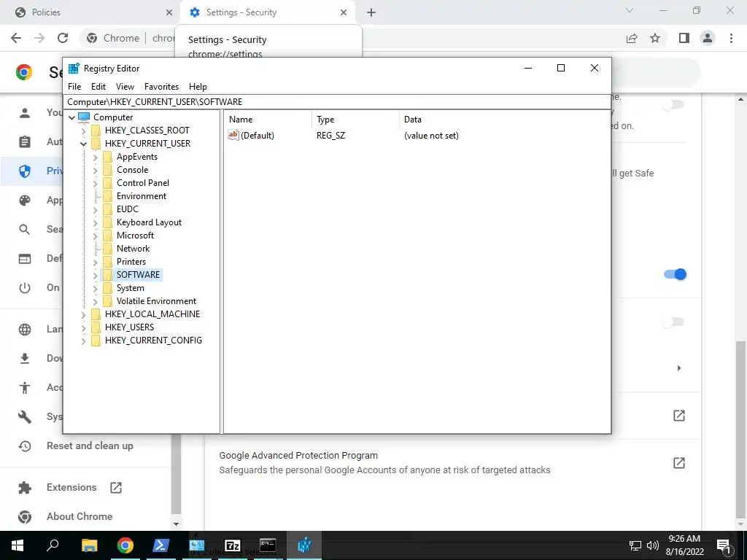Collapse the Computer tree node
Image resolution: width=747 pixels, height=560 pixels.
point(72,117)
